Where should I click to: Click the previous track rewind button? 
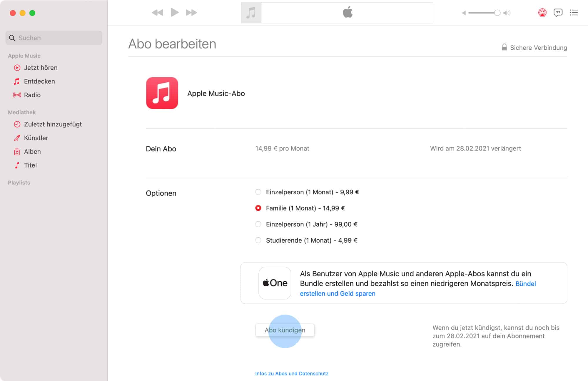click(157, 13)
